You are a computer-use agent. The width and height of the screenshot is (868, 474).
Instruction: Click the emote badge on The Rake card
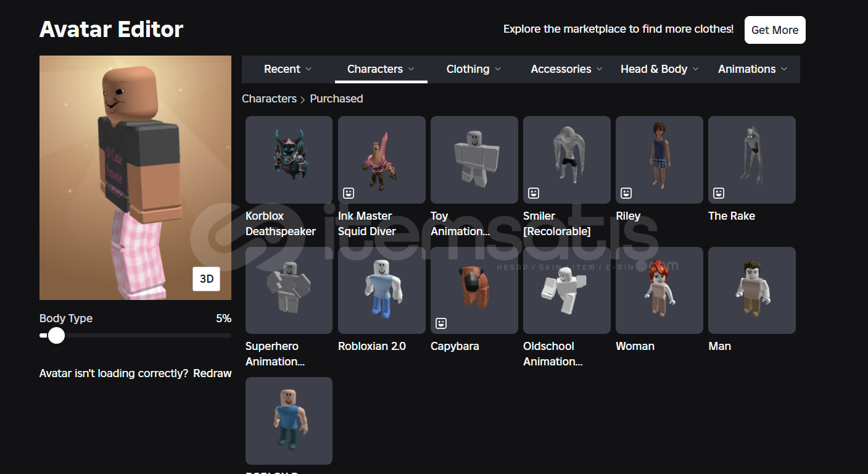click(719, 193)
